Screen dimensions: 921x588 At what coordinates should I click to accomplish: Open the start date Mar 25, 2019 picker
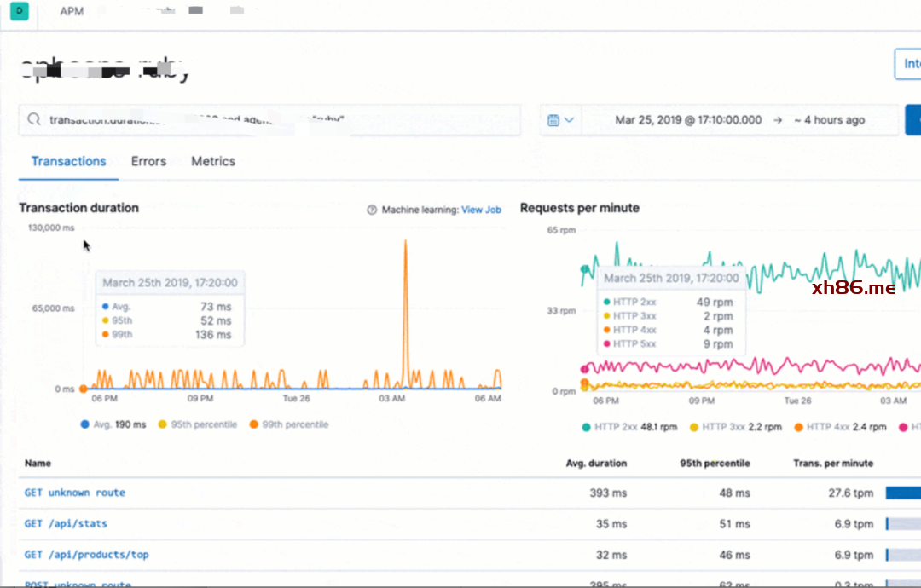[687, 120]
